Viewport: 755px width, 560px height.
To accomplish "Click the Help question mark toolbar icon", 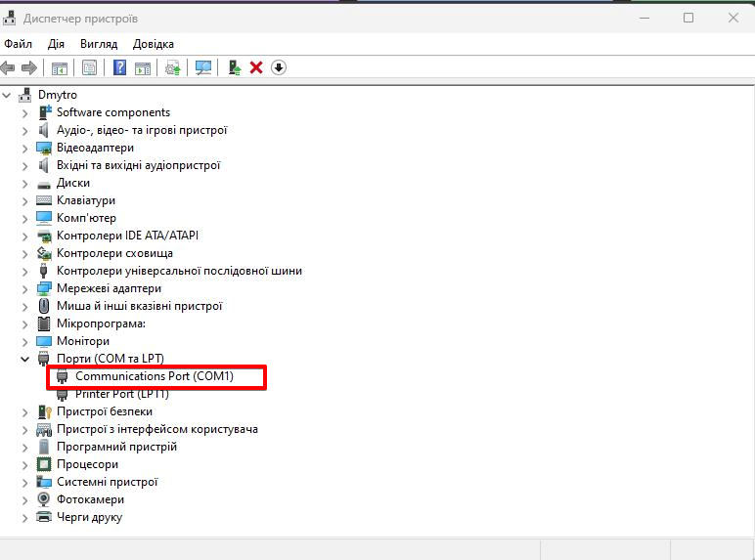I will [119, 67].
